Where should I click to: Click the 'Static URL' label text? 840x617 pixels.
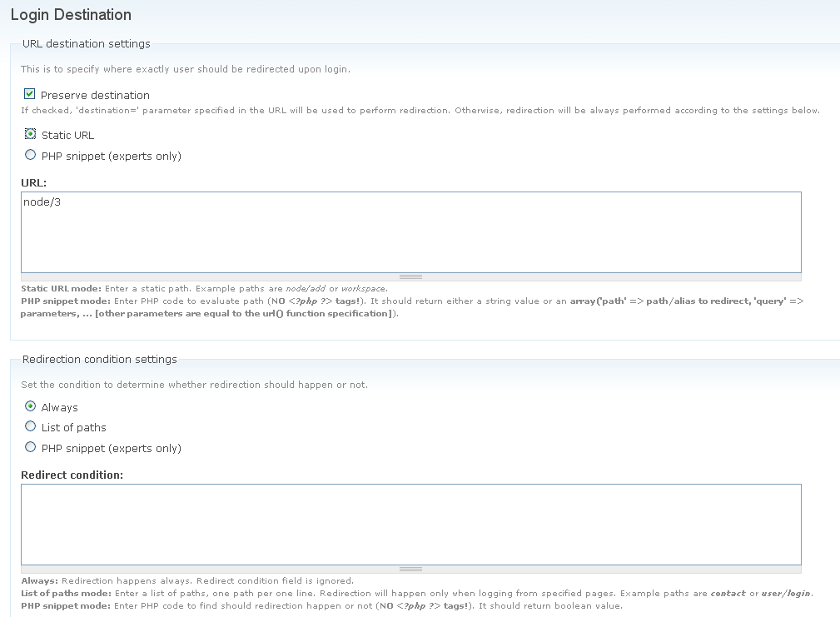click(67, 135)
